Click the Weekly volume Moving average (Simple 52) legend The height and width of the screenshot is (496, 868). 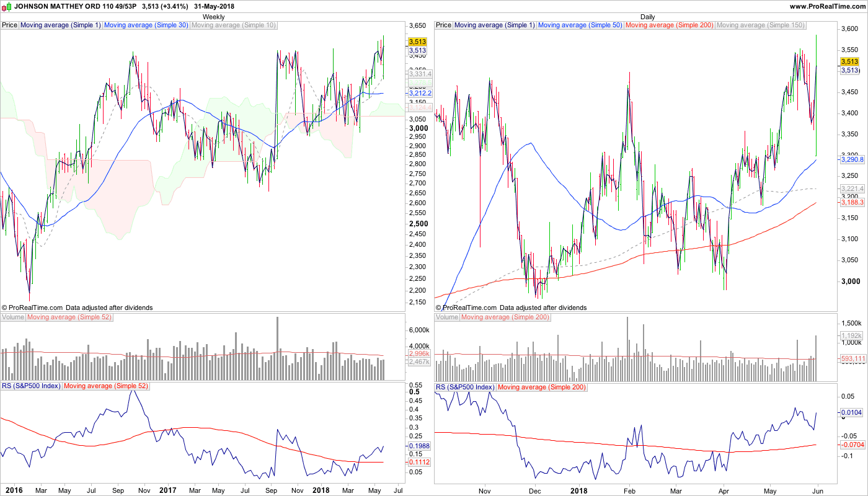point(70,317)
